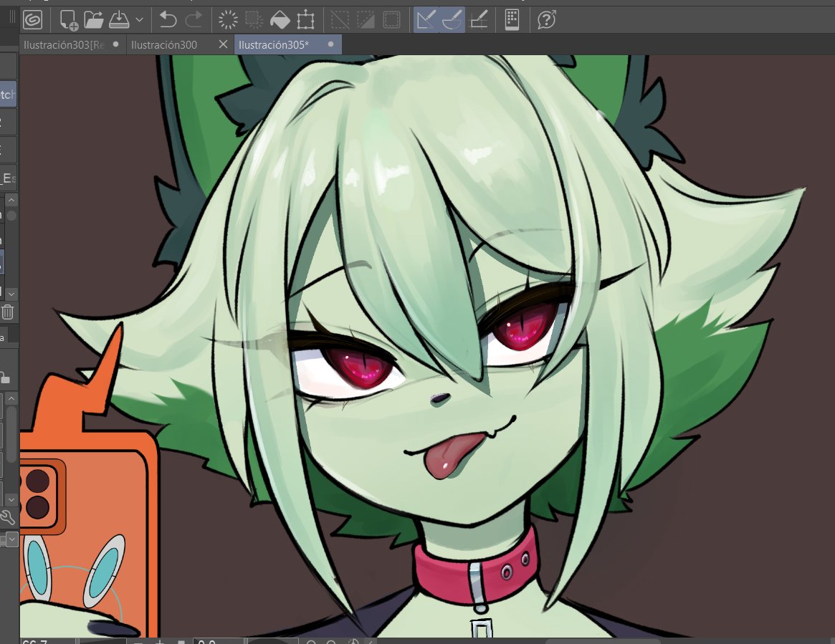Undo the last action
The height and width of the screenshot is (644, 835).
[x=168, y=20]
